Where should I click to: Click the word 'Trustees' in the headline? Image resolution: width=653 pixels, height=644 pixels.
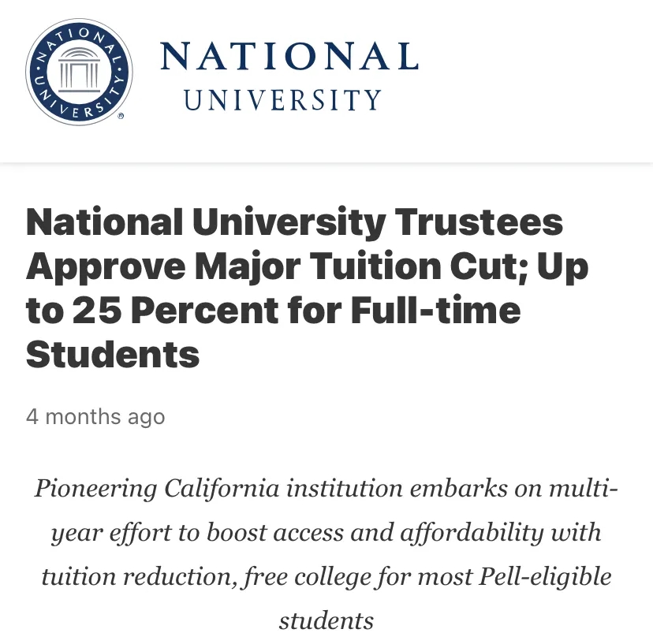[479, 223]
